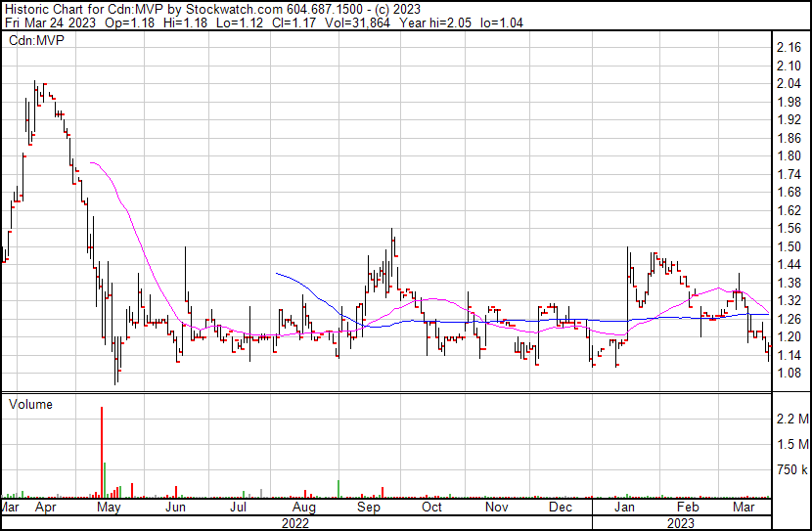Select the Apr month label on the time axis
The height and width of the screenshot is (531, 812).
pyautogui.click(x=45, y=508)
